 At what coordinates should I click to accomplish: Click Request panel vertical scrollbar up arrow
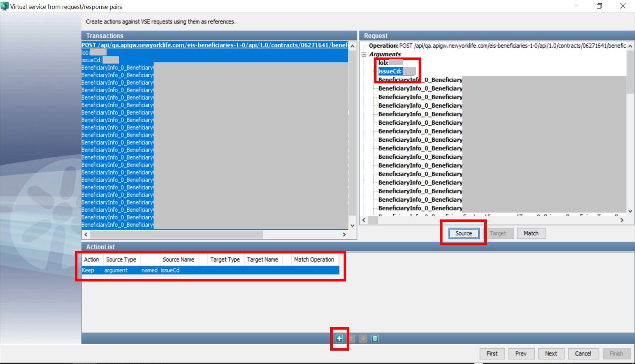click(630, 46)
